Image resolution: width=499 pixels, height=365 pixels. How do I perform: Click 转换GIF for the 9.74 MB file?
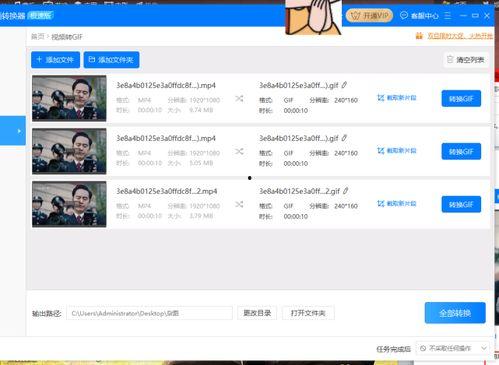461,99
